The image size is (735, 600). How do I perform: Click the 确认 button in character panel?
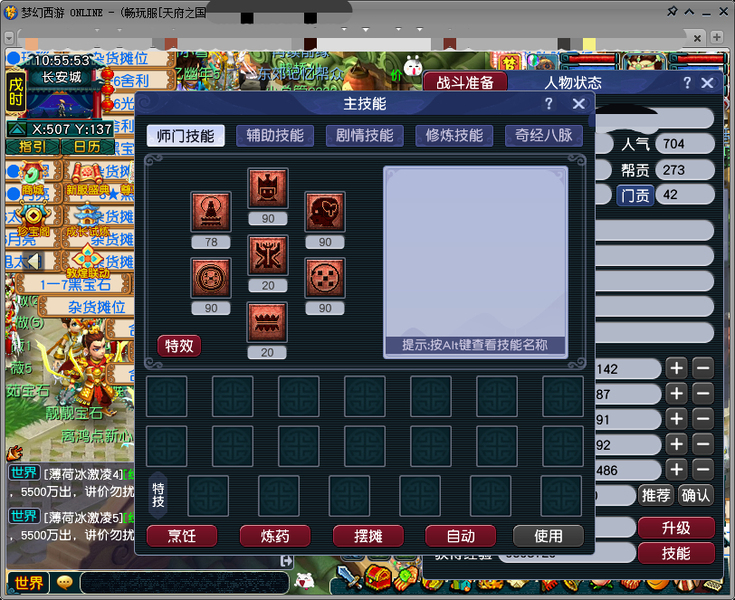[x=696, y=495]
